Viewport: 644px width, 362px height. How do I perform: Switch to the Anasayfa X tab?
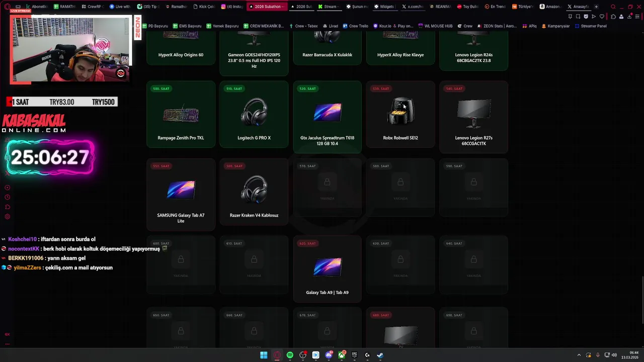click(578, 7)
